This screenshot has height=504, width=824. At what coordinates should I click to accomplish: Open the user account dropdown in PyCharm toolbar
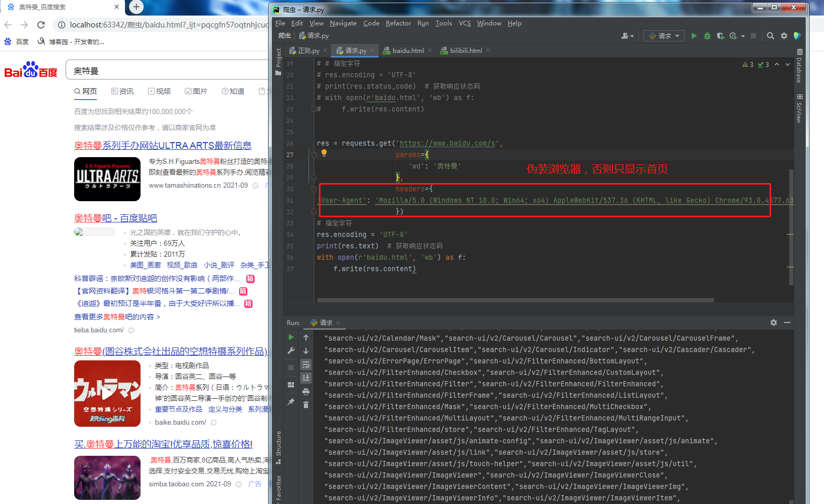pos(627,36)
